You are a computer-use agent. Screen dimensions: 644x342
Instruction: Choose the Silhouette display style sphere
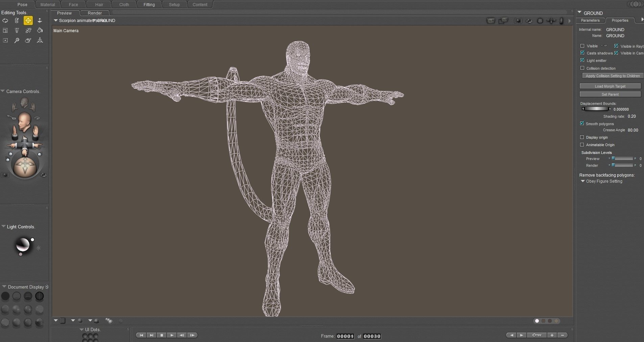(x=5, y=296)
